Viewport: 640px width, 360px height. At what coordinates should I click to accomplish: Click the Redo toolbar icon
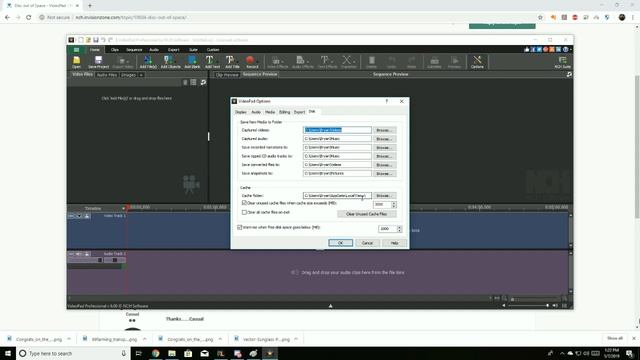coord(411,62)
